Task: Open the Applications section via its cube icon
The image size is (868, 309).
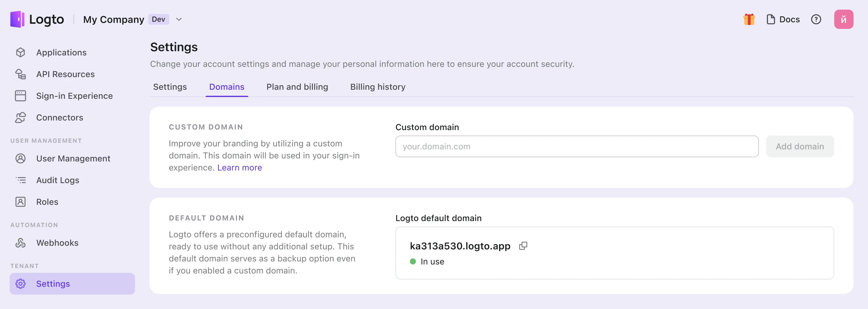Action: [x=20, y=52]
